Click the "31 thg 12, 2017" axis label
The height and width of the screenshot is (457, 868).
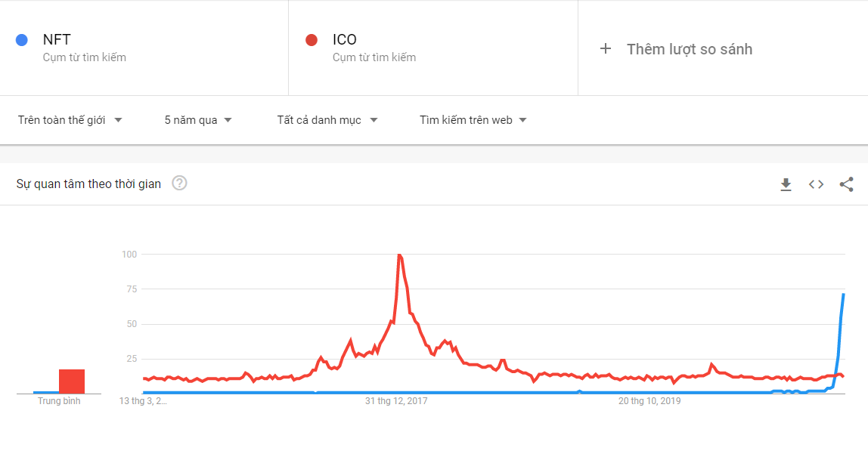coord(396,401)
